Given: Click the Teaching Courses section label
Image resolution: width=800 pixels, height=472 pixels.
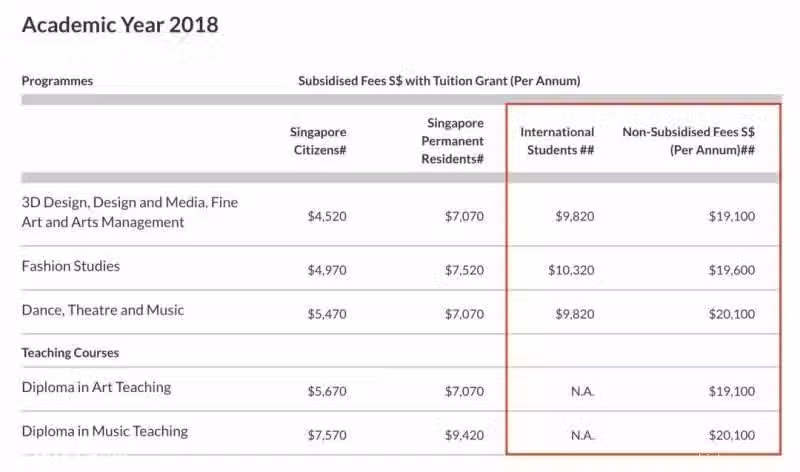Looking at the screenshot, I should click(70, 353).
